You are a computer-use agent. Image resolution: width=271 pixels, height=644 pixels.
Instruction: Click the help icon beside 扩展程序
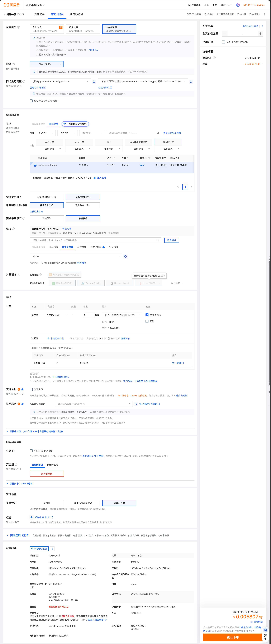(19, 274)
